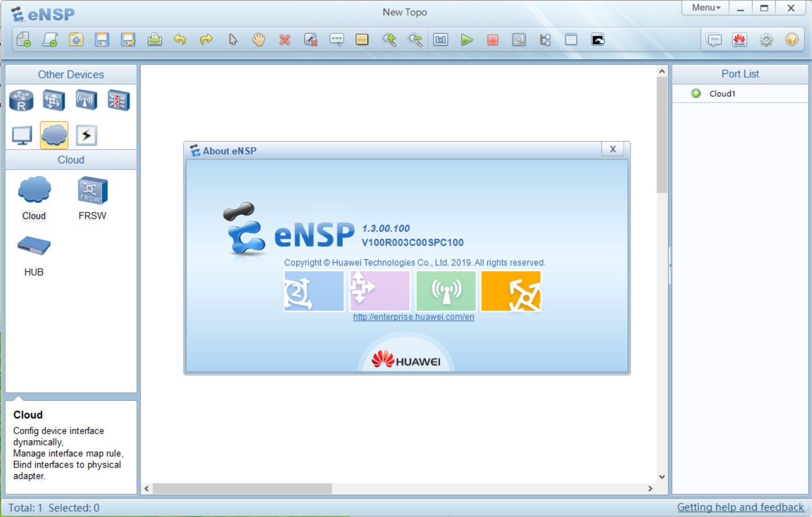Viewport: 812px width, 517px height.
Task: Click the delete all connections icon
Action: click(x=311, y=39)
